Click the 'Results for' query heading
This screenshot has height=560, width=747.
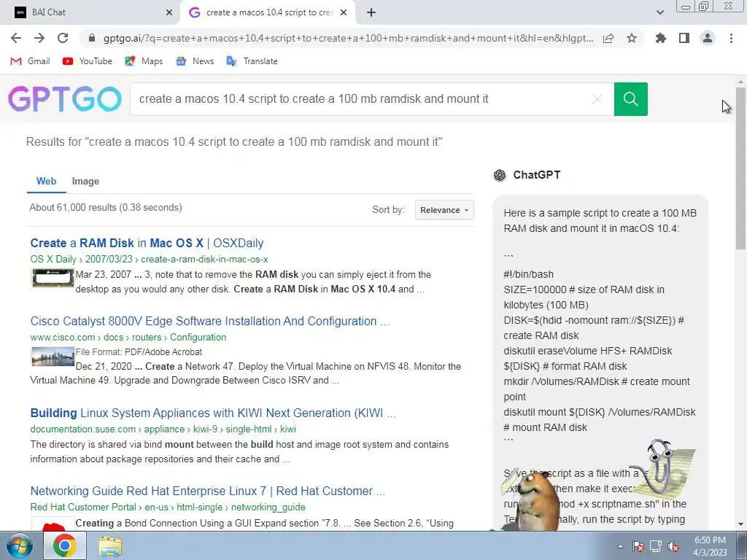(234, 142)
